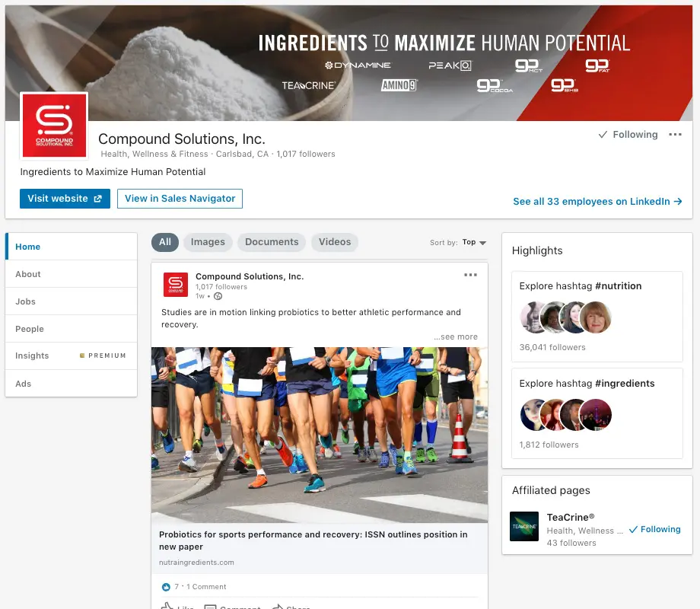The width and height of the screenshot is (700, 609).
Task: Click the Visit website button
Action: coord(65,199)
